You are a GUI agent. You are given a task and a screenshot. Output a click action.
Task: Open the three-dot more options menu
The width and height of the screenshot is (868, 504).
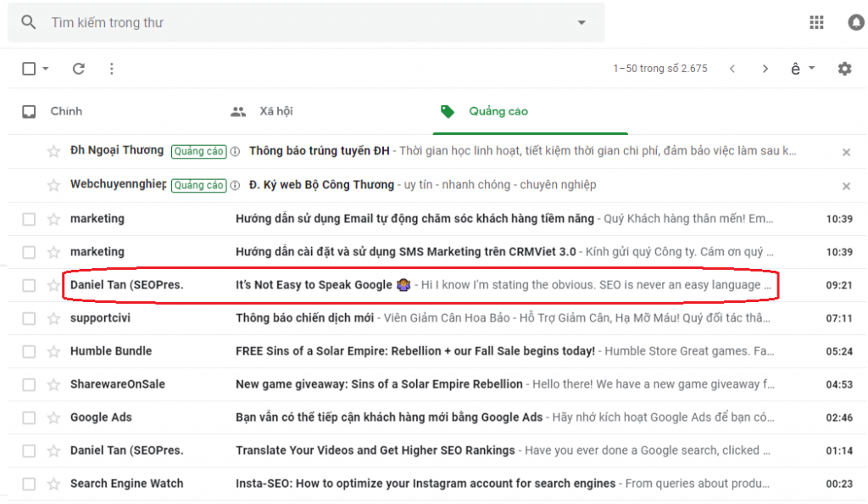pyautogui.click(x=112, y=69)
